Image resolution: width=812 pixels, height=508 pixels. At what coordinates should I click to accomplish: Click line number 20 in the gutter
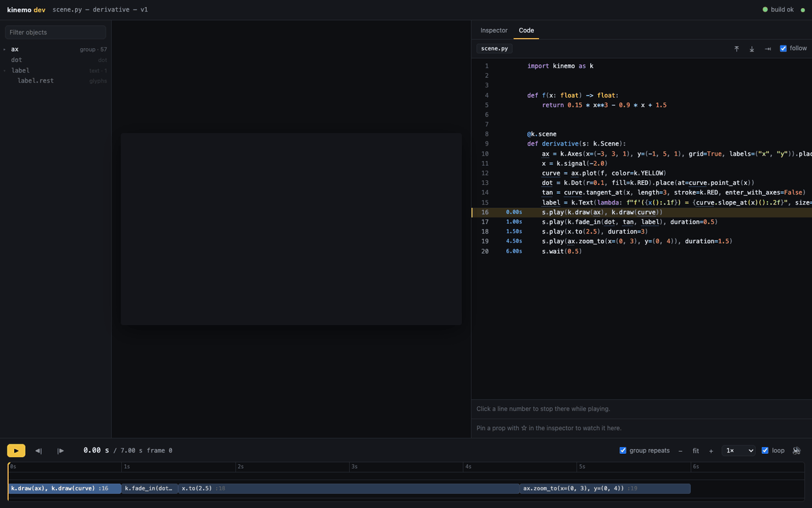point(485,251)
